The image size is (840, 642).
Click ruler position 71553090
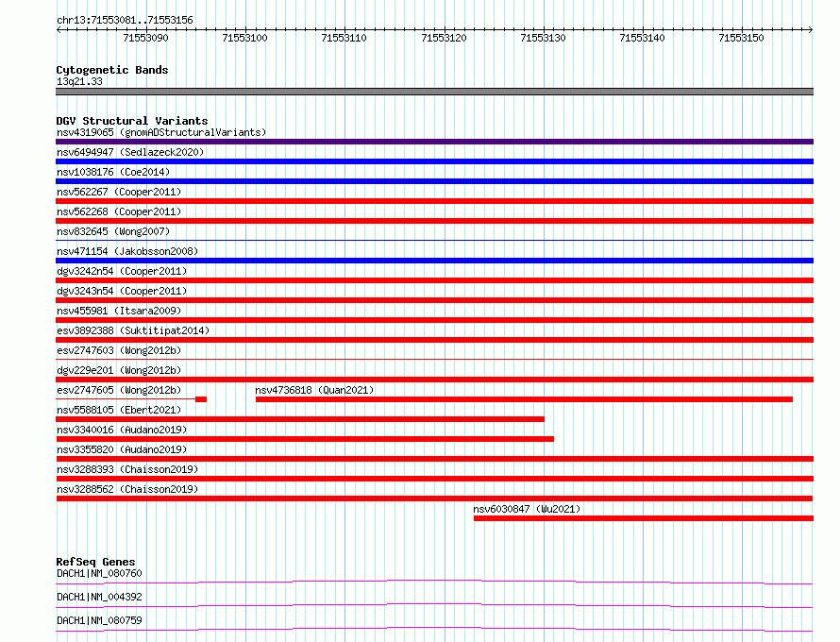145,38
